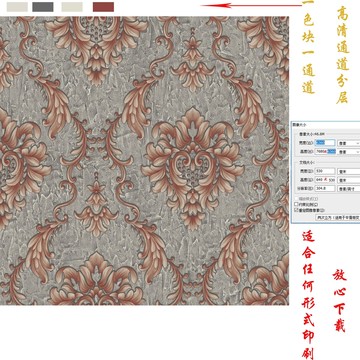This screenshot has height=360, width=360.
Task: Click the document height input field
Action: 325,180
